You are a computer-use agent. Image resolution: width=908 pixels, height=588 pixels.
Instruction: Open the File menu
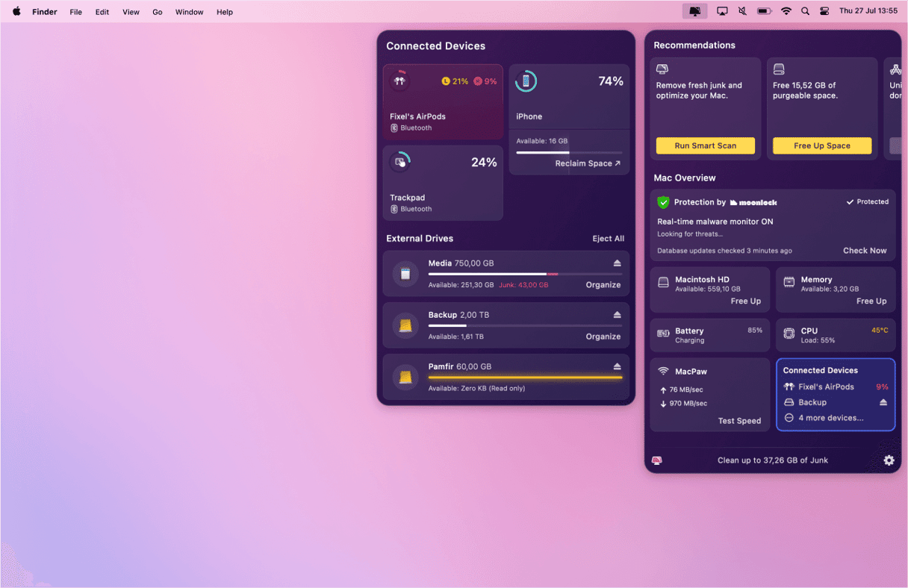point(75,12)
